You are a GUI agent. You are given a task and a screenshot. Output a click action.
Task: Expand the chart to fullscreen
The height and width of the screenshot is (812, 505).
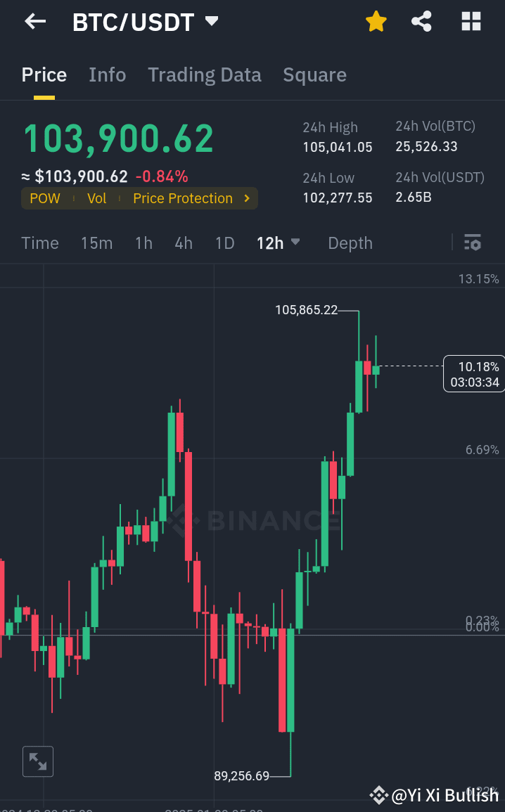tap(37, 761)
